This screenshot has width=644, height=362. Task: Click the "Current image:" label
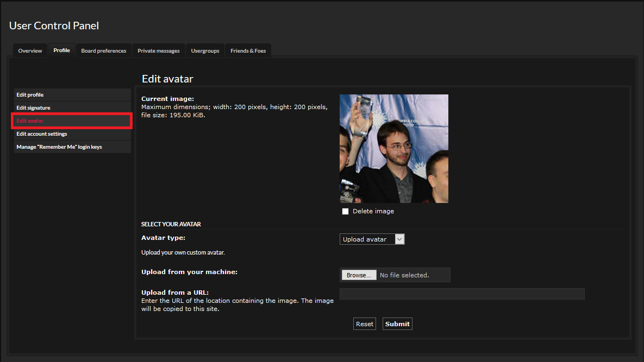(167, 99)
